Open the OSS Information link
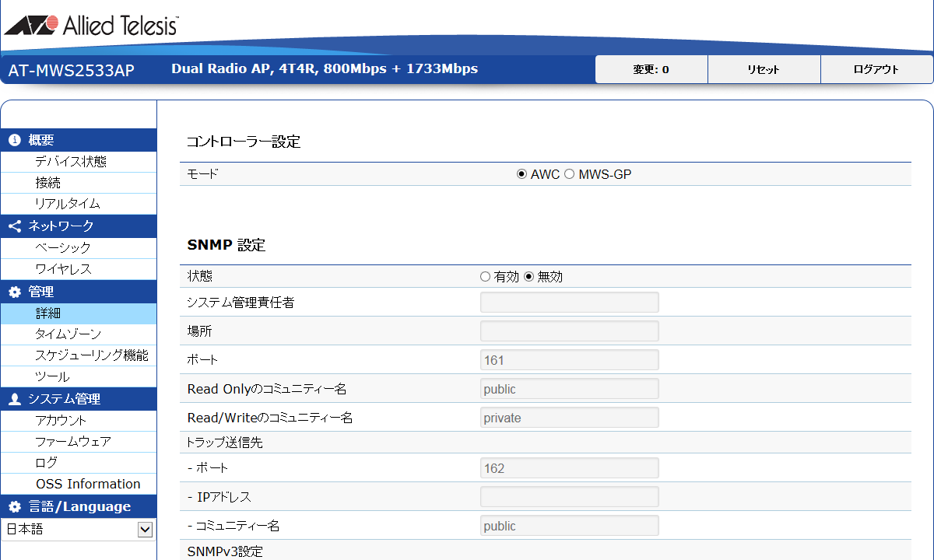This screenshot has width=934, height=560. click(88, 484)
